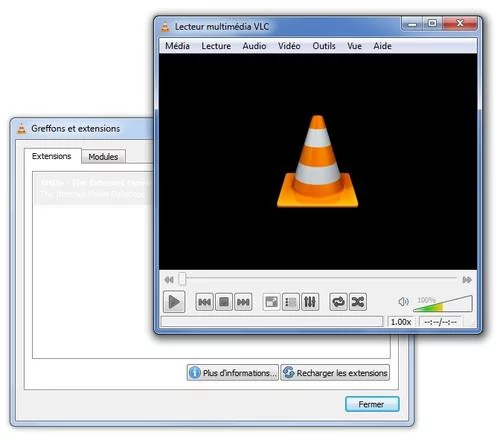Screen dimensions: 500x440
Task: Open the Outils menu
Action: coord(324,46)
